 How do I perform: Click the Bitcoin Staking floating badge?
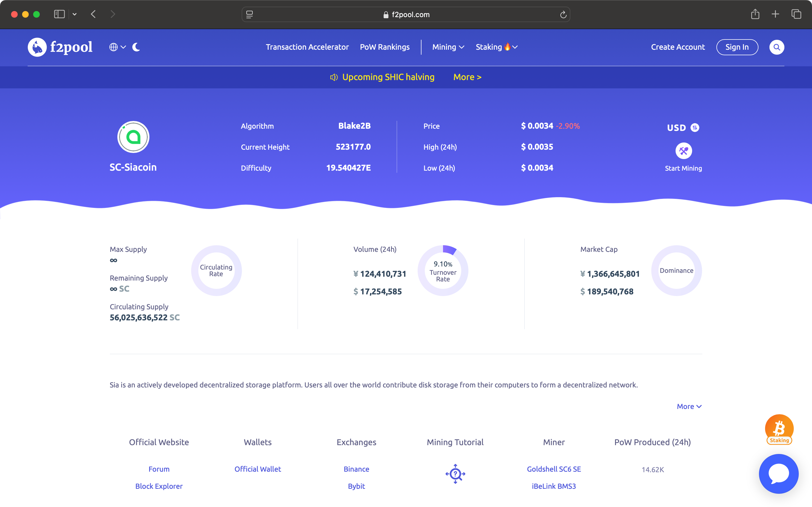pyautogui.click(x=779, y=430)
